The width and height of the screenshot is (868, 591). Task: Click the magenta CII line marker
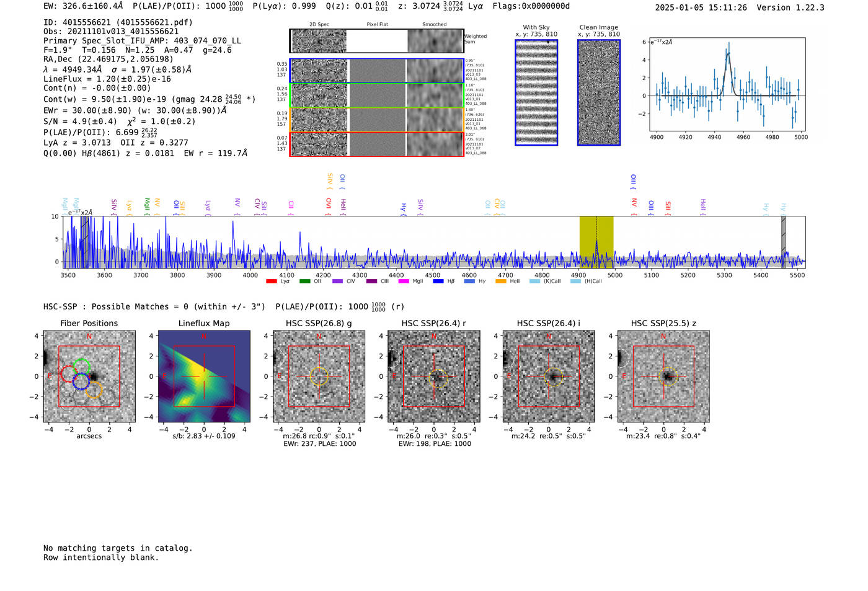291,207
